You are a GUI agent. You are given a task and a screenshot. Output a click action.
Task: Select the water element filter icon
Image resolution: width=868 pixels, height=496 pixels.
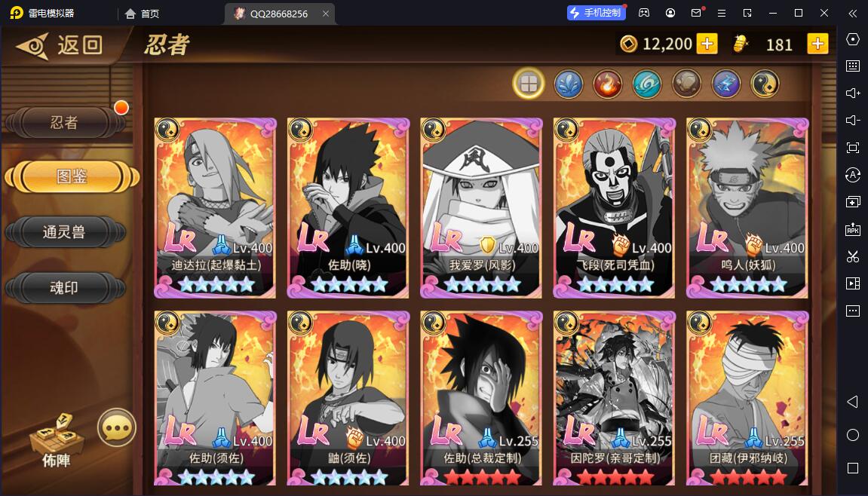click(568, 84)
